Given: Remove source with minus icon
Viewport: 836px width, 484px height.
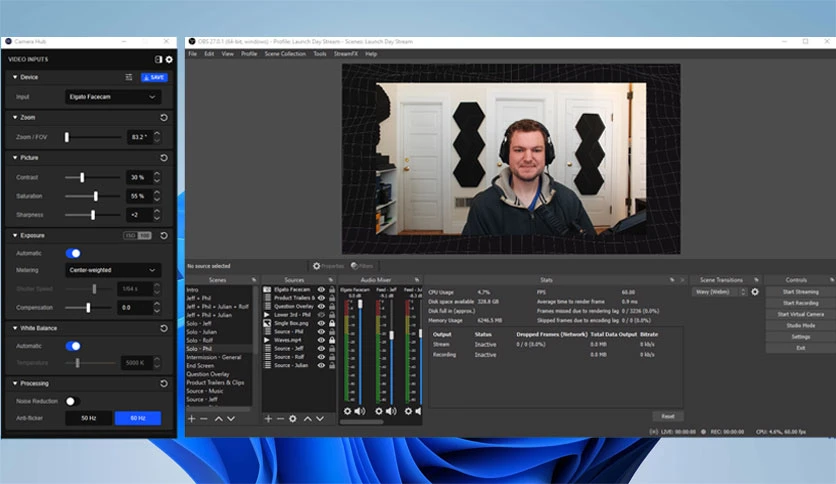Looking at the screenshot, I should click(280, 419).
